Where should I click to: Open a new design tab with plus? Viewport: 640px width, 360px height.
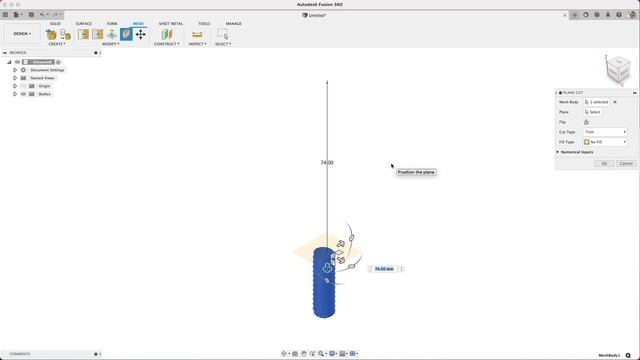[x=575, y=15]
